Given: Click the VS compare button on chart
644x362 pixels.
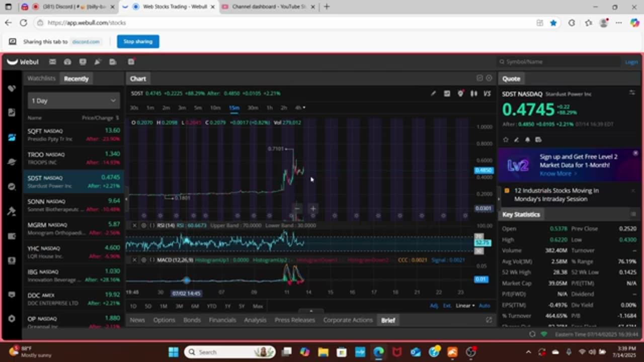Looking at the screenshot, I should click(487, 94).
